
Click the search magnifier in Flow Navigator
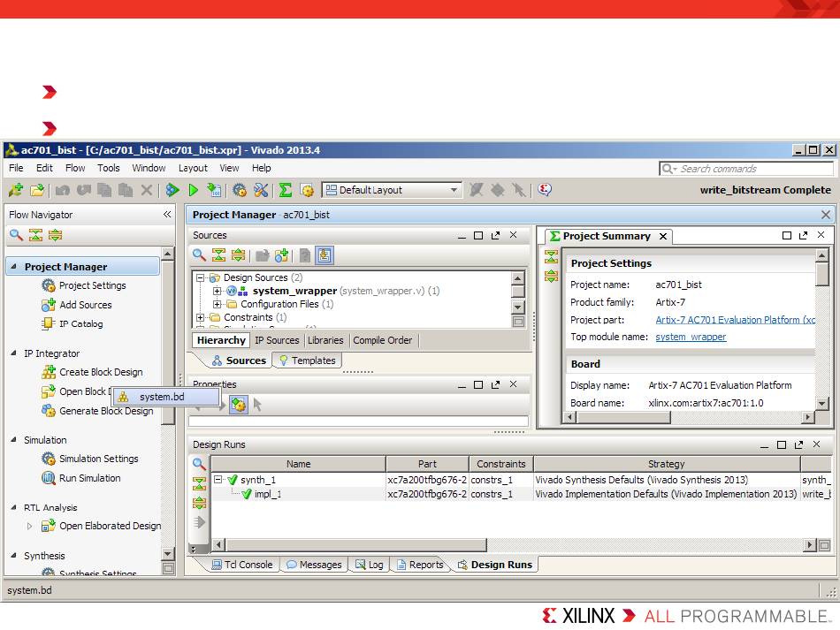[x=16, y=235]
